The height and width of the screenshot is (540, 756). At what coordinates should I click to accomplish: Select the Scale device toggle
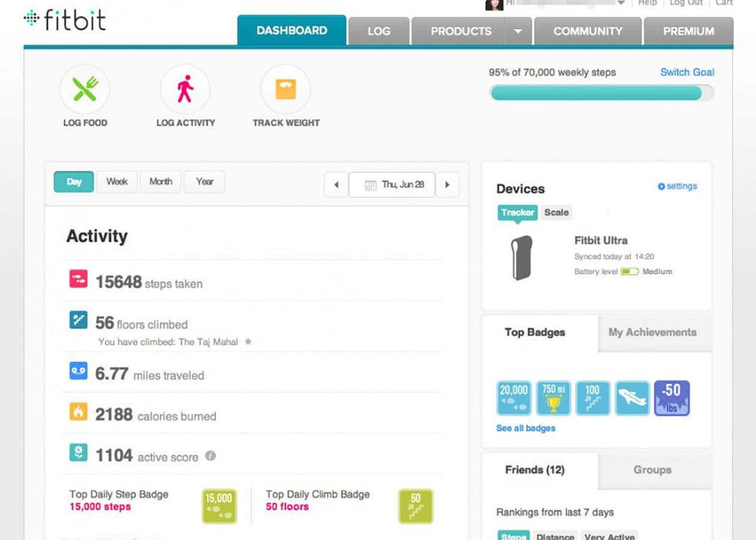(x=556, y=212)
